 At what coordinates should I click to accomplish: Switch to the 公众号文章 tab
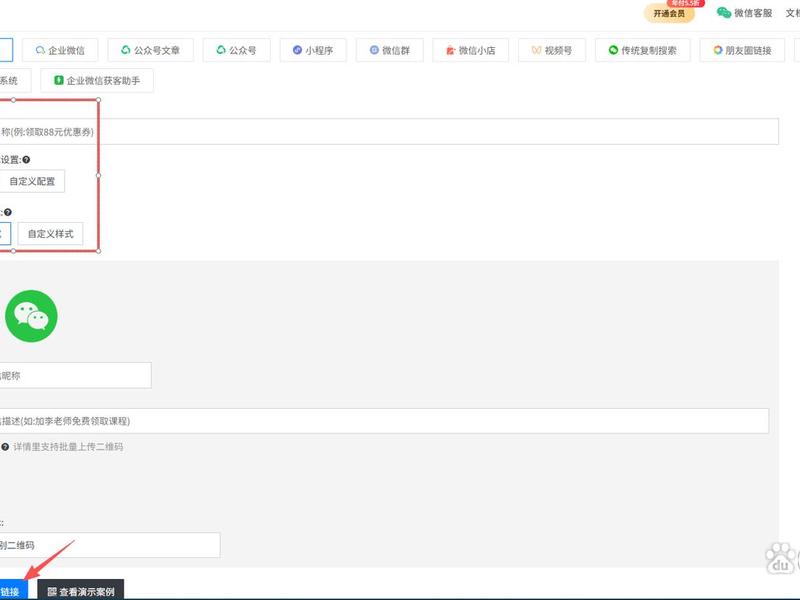pyautogui.click(x=151, y=50)
